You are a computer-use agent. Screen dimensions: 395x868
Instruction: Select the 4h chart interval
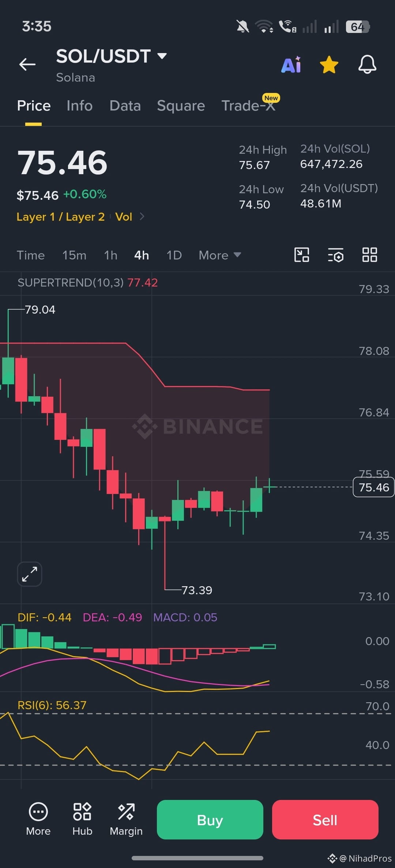(142, 255)
